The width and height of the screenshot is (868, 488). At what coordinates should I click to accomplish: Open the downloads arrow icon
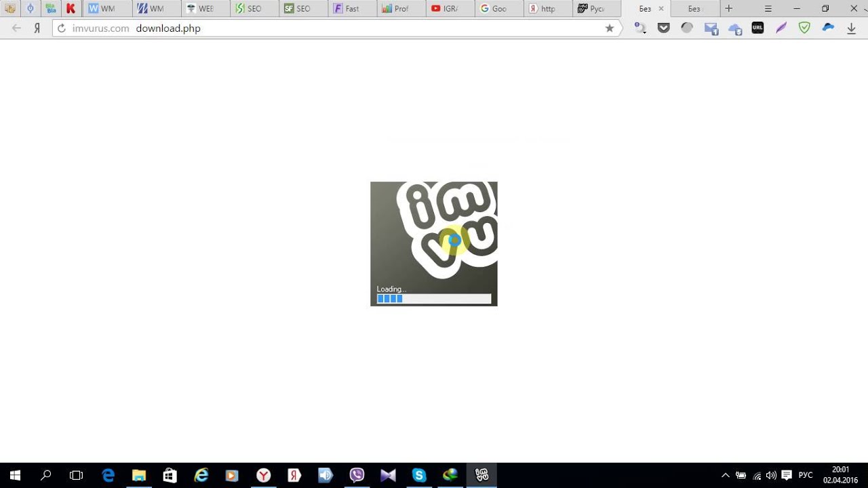coord(852,28)
